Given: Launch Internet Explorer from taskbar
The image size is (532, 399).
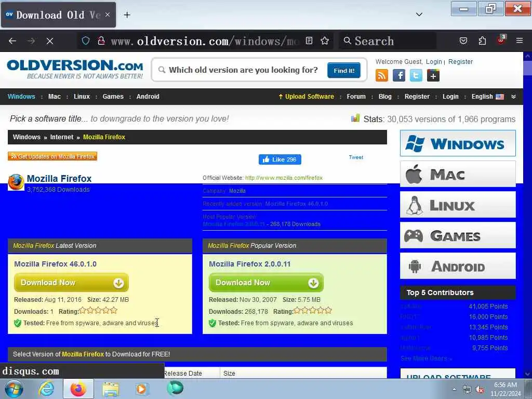Looking at the screenshot, I should (x=46, y=389).
